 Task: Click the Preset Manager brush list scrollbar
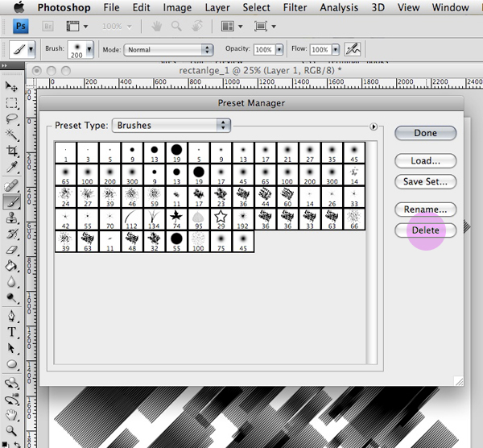tap(372, 253)
